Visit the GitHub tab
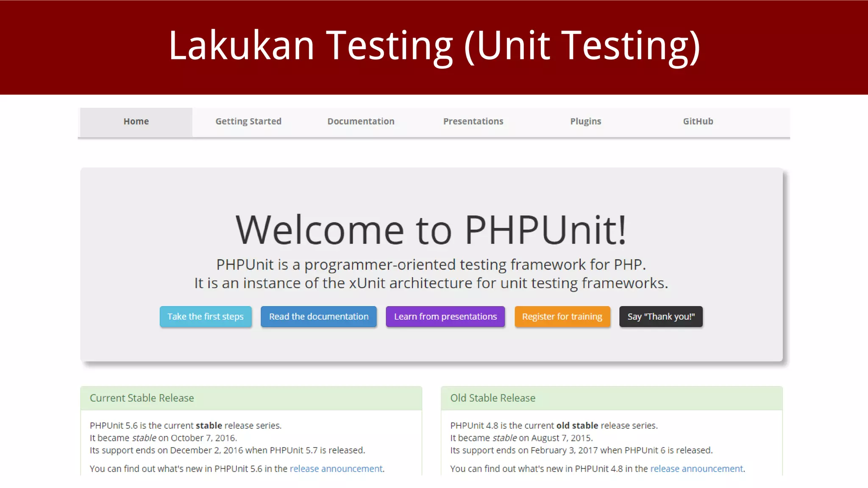Image resolution: width=868 pixels, height=488 pixels. [x=698, y=122]
